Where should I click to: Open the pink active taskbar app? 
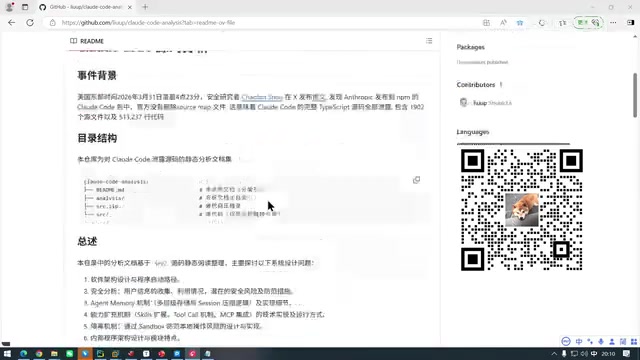pyautogui.click(x=192, y=353)
